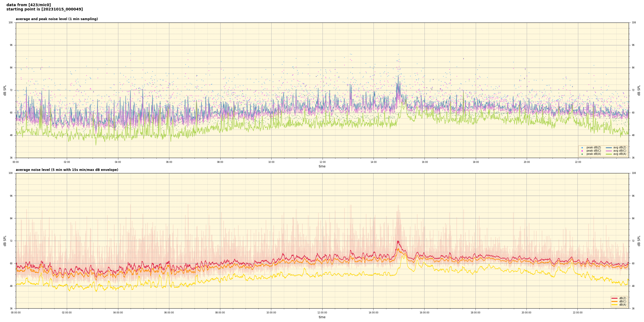644x322 pixels.
Task: Click the peak dB(Z) legend marker
Action: pyautogui.click(x=582, y=148)
